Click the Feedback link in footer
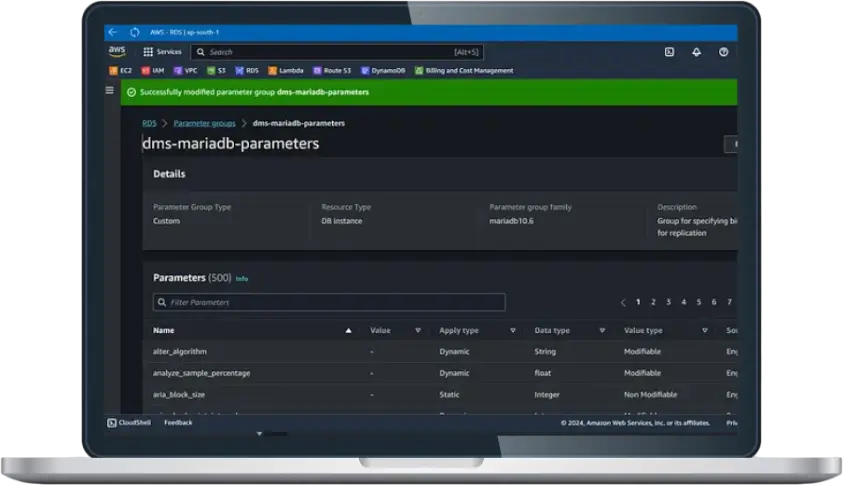The height and width of the screenshot is (485, 843). coord(178,423)
